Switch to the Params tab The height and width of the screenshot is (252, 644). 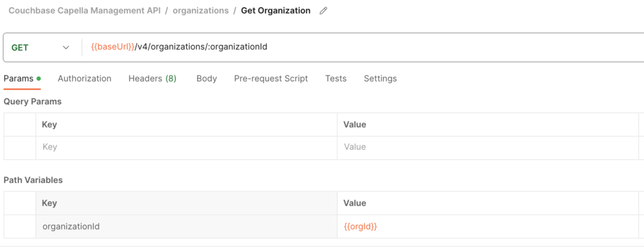tap(22, 79)
